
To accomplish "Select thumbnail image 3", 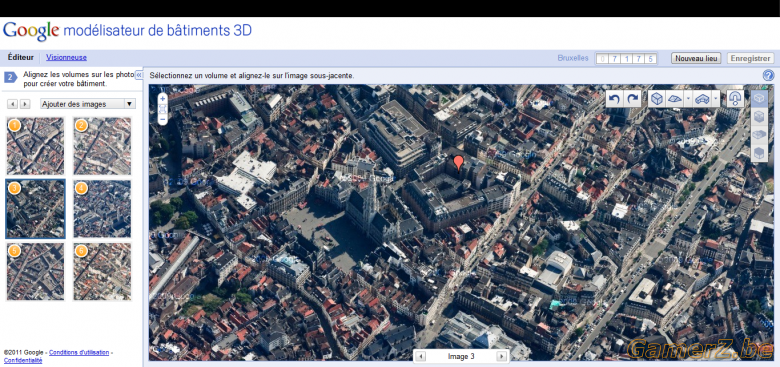I will coord(35,209).
